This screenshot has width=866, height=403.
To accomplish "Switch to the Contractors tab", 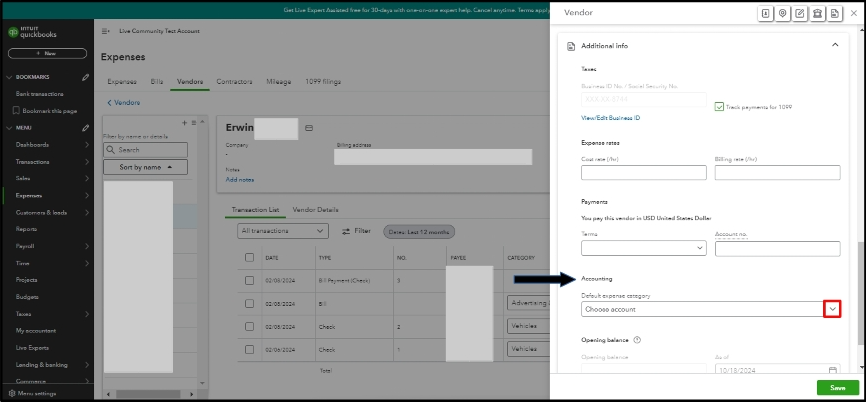I will (235, 81).
